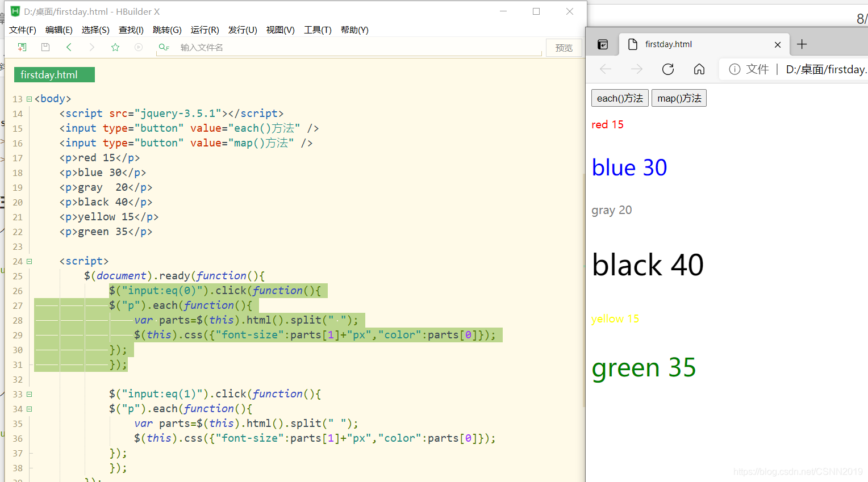Click the blue 30 paragraph in browser

point(629,167)
